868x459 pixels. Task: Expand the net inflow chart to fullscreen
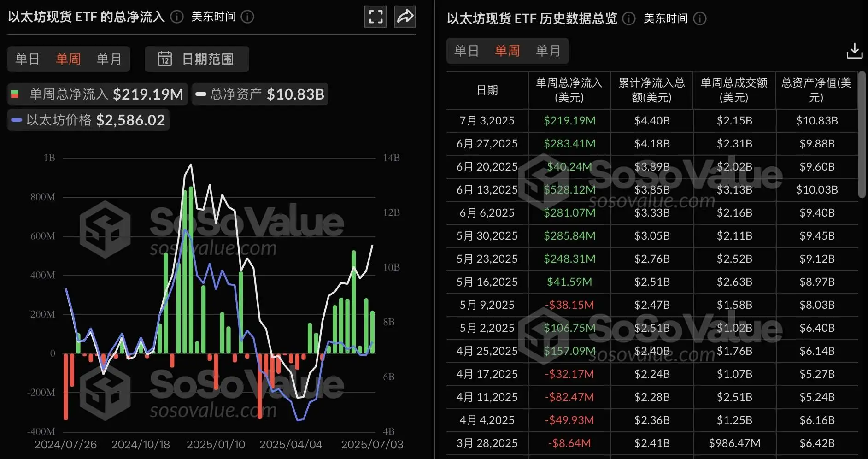(x=375, y=17)
